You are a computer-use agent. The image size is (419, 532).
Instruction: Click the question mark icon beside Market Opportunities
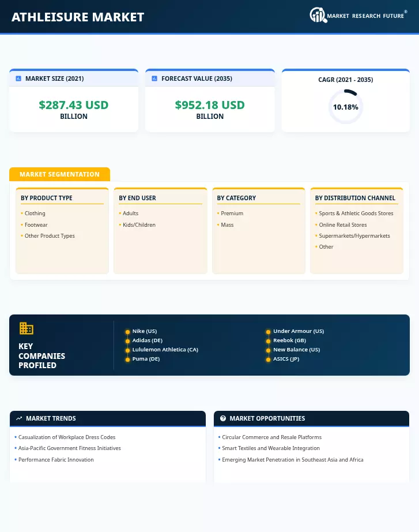coord(223,419)
